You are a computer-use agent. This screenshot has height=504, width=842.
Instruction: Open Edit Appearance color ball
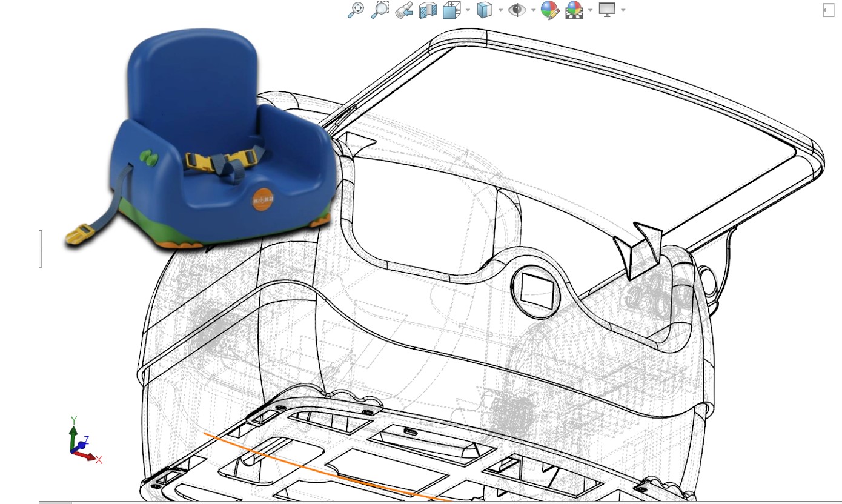[x=549, y=10]
